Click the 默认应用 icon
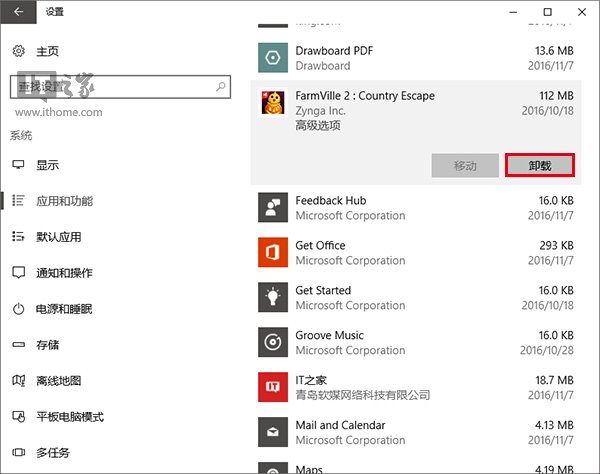This screenshot has width=600, height=474. click(x=18, y=236)
